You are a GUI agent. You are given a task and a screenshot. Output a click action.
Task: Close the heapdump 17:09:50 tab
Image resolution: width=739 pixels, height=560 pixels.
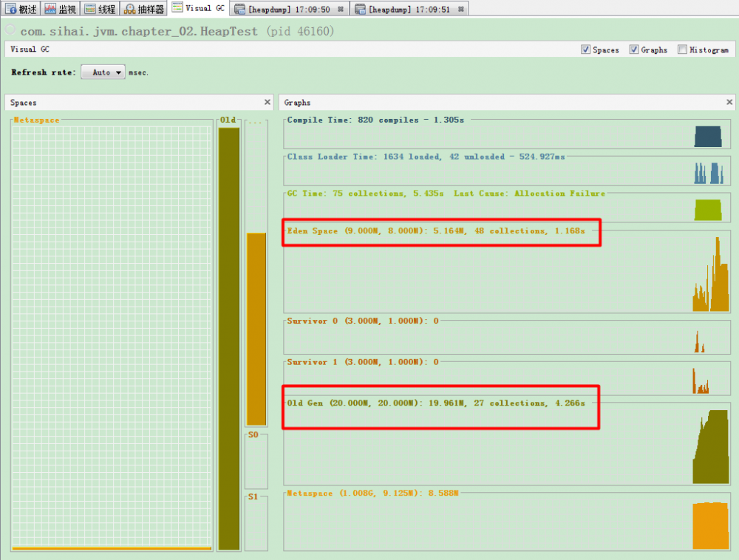[340, 9]
